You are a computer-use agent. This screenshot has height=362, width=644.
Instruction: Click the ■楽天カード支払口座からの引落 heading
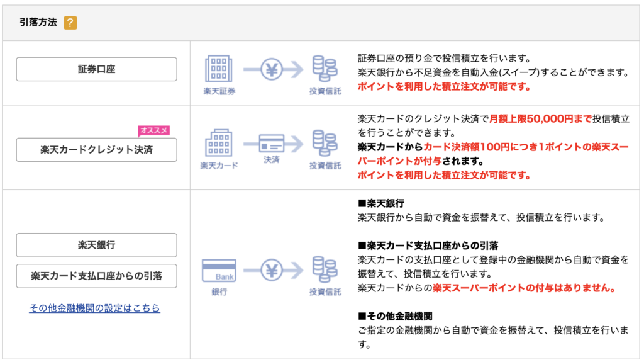[428, 246]
